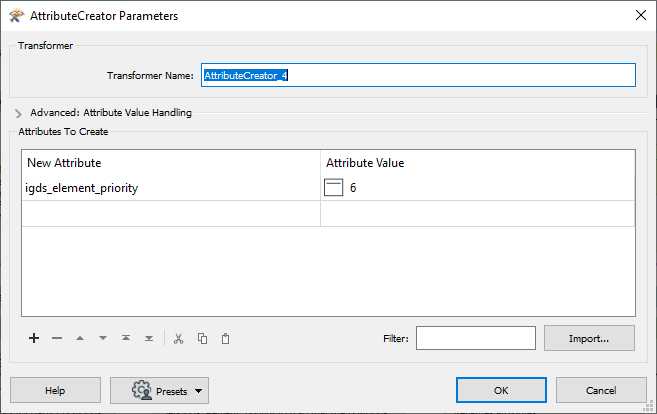Add a new attribute row with plus icon
This screenshot has width=657, height=414.
pyautogui.click(x=34, y=338)
